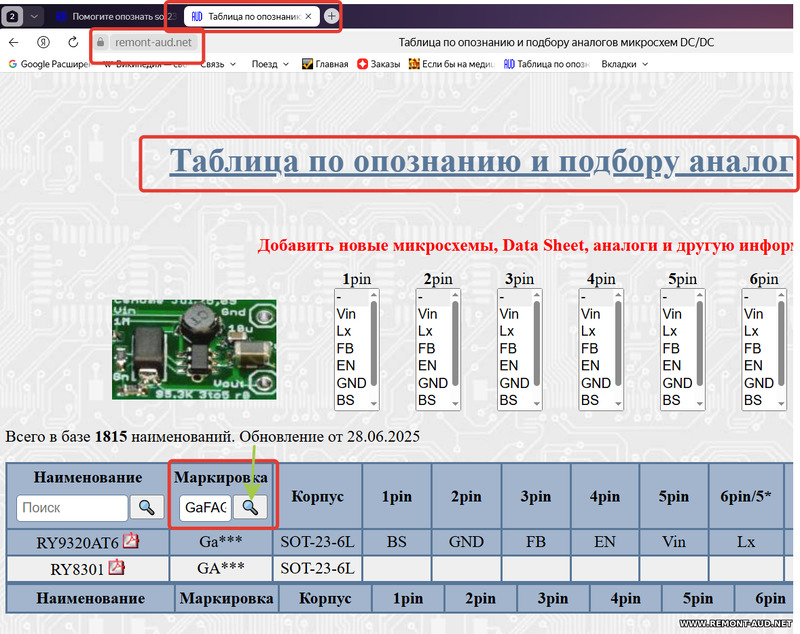Click RY9320AT6 name cell
Screen dimensions: 800x634
pyautogui.click(x=88, y=542)
